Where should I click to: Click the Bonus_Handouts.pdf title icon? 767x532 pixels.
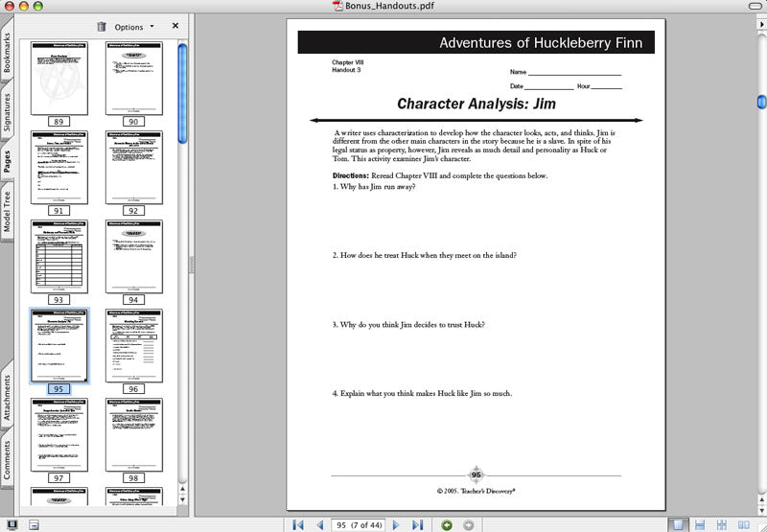pyautogui.click(x=337, y=6)
